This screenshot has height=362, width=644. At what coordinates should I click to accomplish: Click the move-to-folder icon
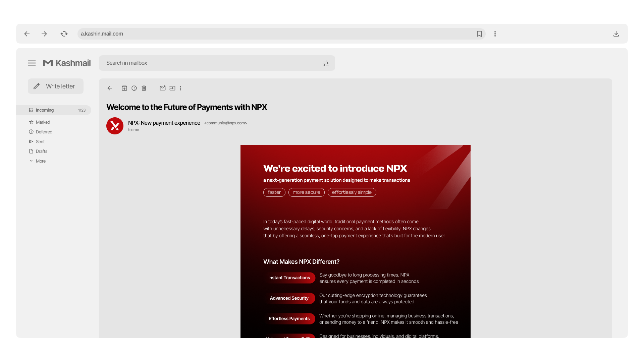172,88
